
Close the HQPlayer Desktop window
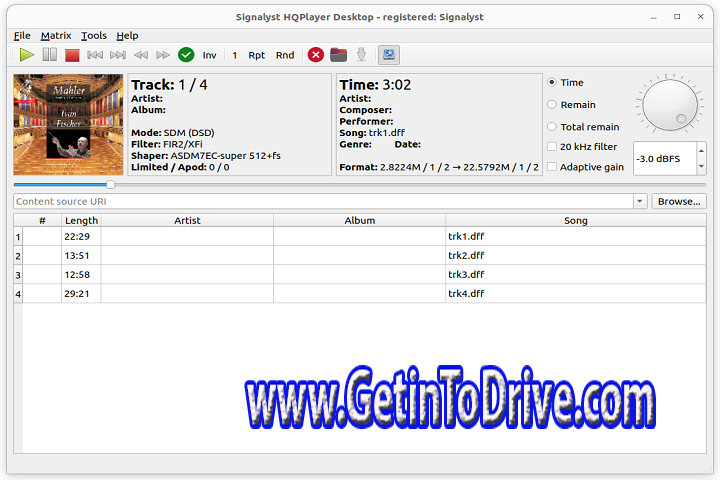click(x=700, y=17)
